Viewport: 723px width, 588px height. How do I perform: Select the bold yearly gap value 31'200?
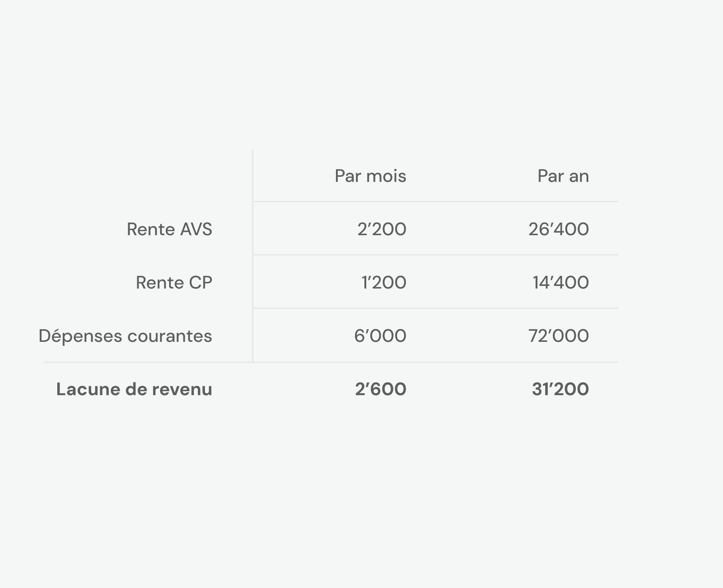coord(560,389)
